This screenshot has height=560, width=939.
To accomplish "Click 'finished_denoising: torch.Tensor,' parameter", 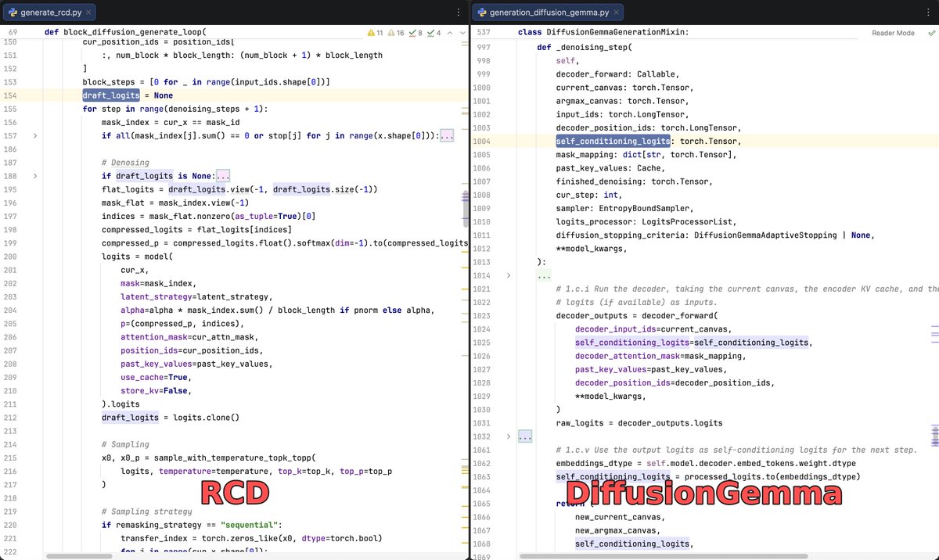I will 635,181.
